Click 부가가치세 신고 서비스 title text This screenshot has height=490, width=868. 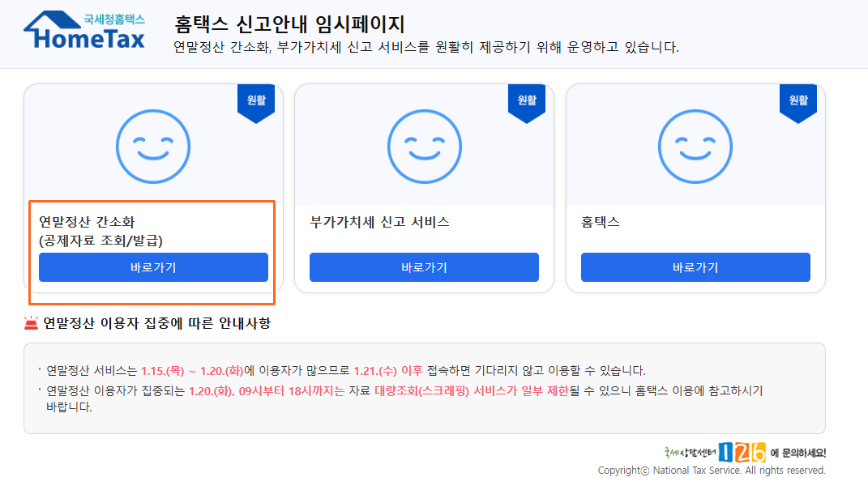[380, 222]
